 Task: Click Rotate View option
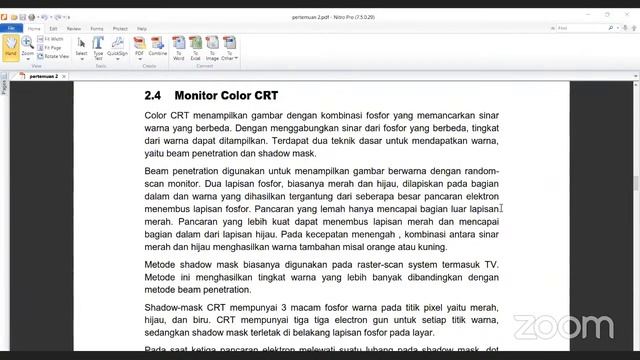(x=53, y=56)
